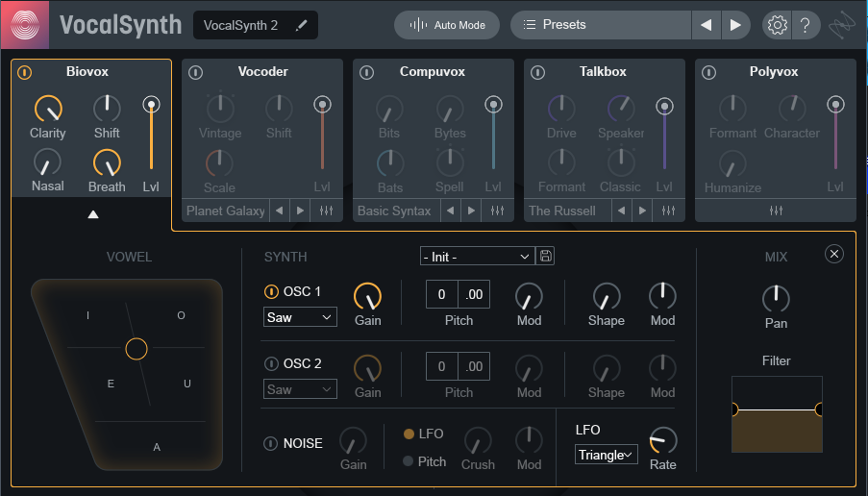Toggle Auto Mode

point(447,25)
